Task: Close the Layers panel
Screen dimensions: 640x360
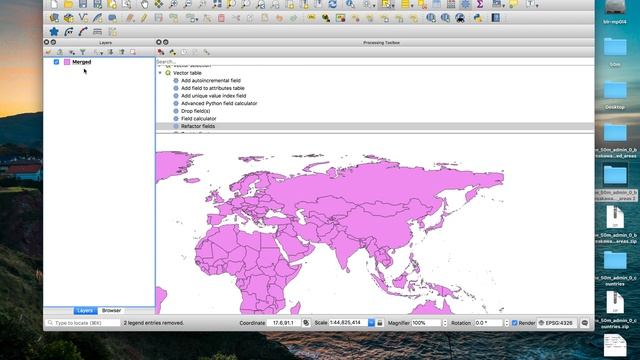Action: click(x=46, y=42)
